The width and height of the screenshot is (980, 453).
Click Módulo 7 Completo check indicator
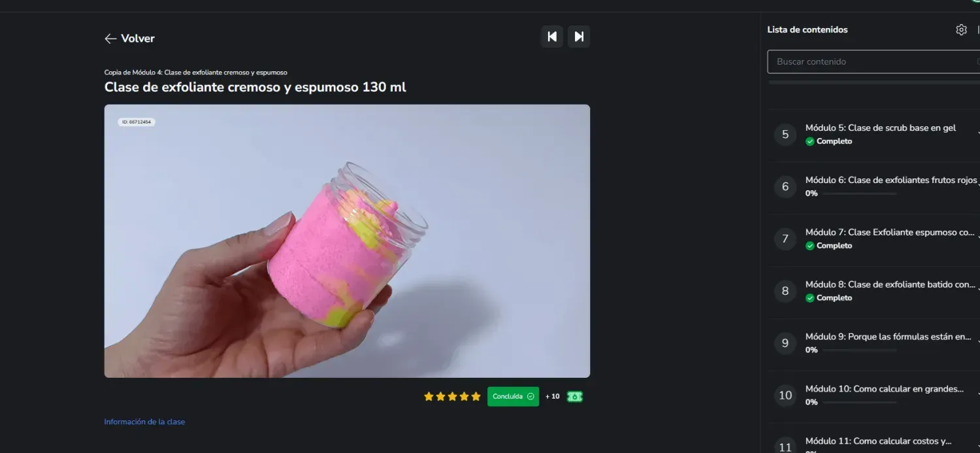point(810,246)
